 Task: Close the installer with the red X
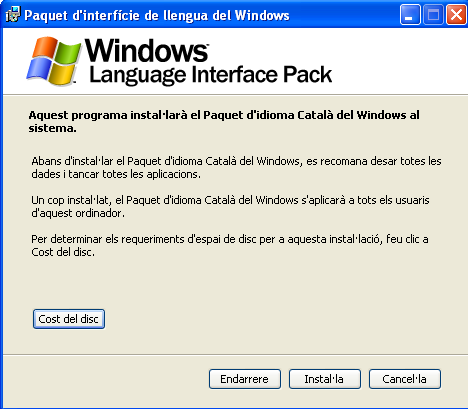pos(456,15)
